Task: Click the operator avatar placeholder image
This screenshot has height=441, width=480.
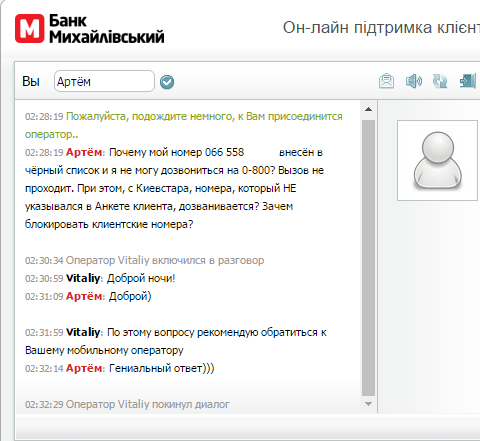Action: tap(437, 160)
